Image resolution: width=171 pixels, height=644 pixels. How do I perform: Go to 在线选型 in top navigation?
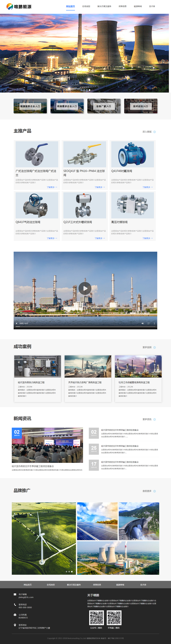pyautogui.click(x=86, y=7)
